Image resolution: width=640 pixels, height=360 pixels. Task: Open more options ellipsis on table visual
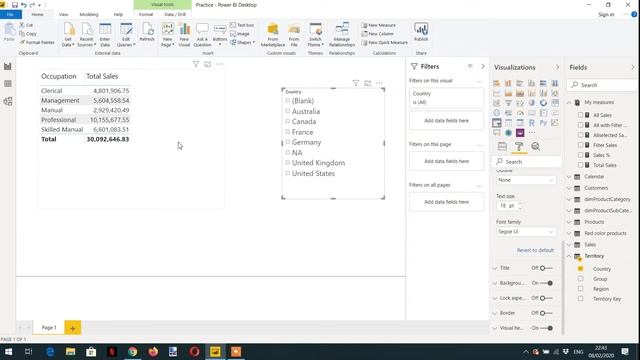coord(219,64)
